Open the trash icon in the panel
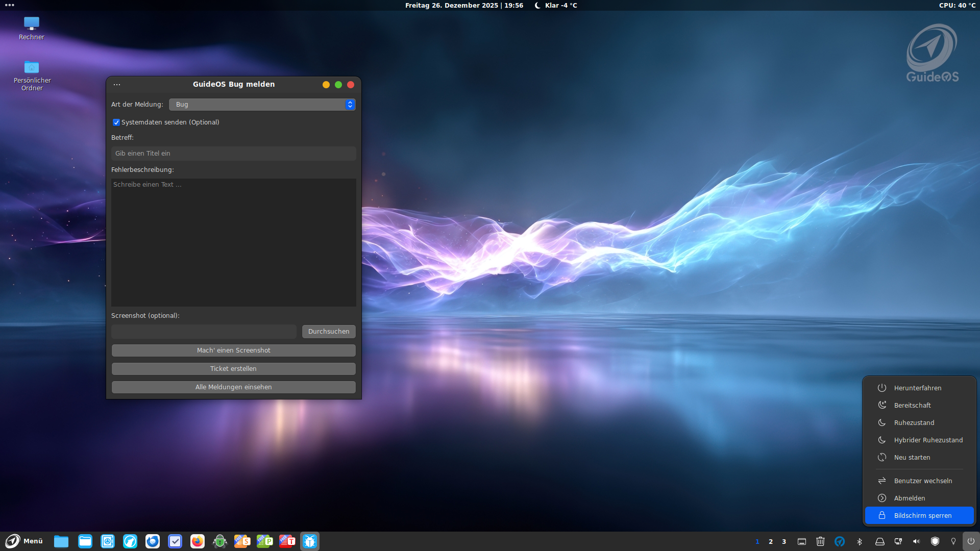The height and width of the screenshot is (551, 980). coord(820,541)
